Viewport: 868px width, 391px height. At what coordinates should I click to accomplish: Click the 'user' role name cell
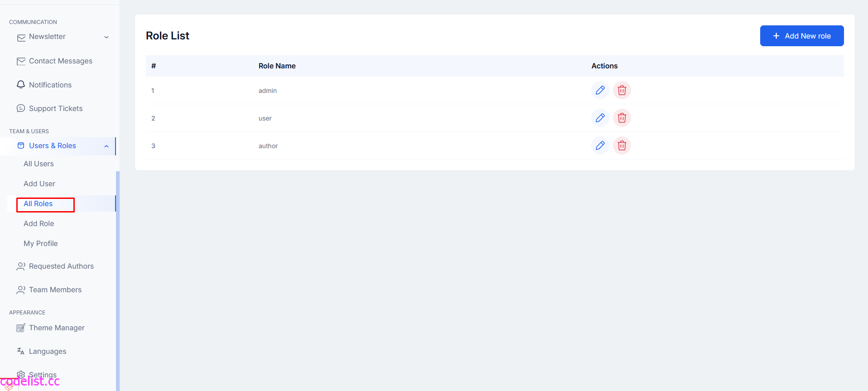coord(265,118)
